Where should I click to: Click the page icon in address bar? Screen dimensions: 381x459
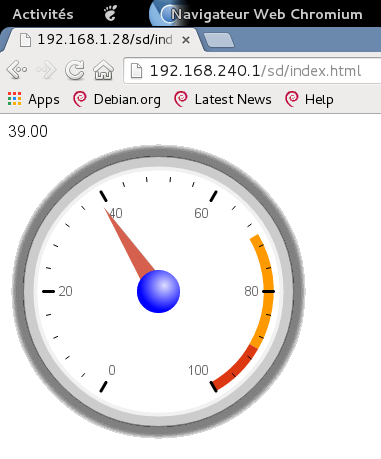point(137,71)
